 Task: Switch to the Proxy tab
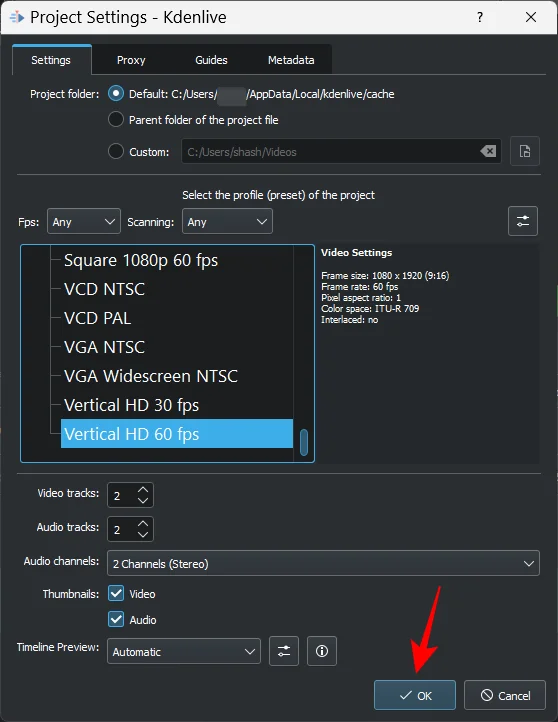[131, 60]
